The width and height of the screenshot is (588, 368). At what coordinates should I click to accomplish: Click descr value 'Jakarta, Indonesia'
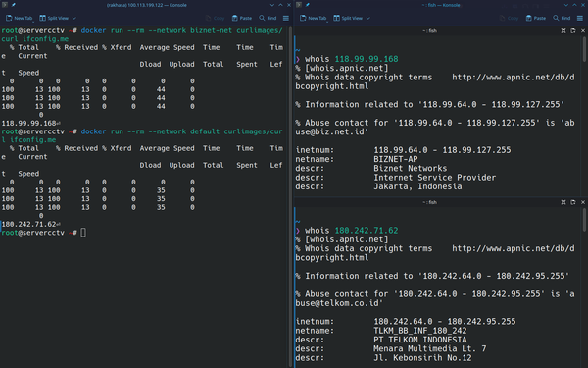417,186
